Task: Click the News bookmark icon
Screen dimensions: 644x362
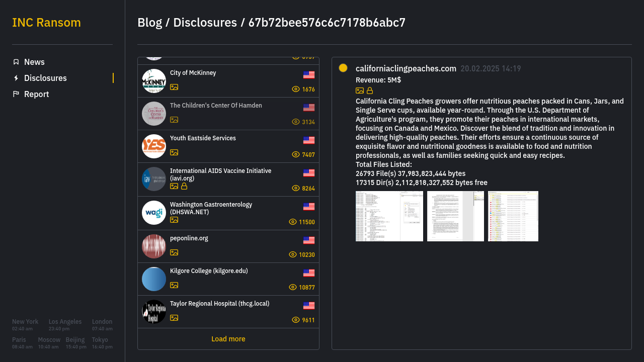Action: (x=16, y=62)
